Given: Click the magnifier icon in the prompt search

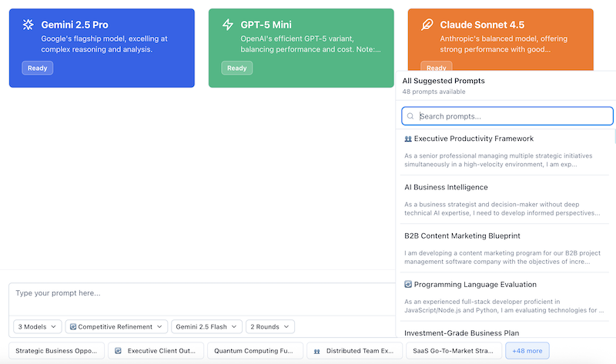Looking at the screenshot, I should (411, 116).
